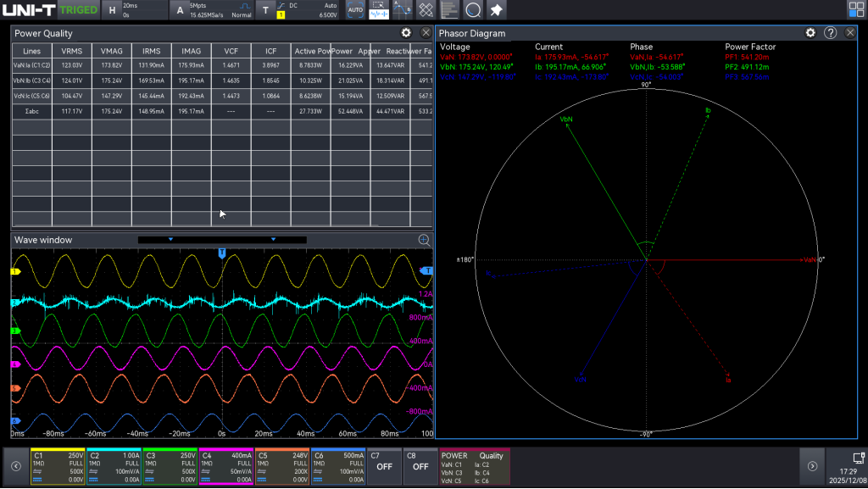
Task: Click the Wave window magnifier zoom icon
Action: pos(424,240)
